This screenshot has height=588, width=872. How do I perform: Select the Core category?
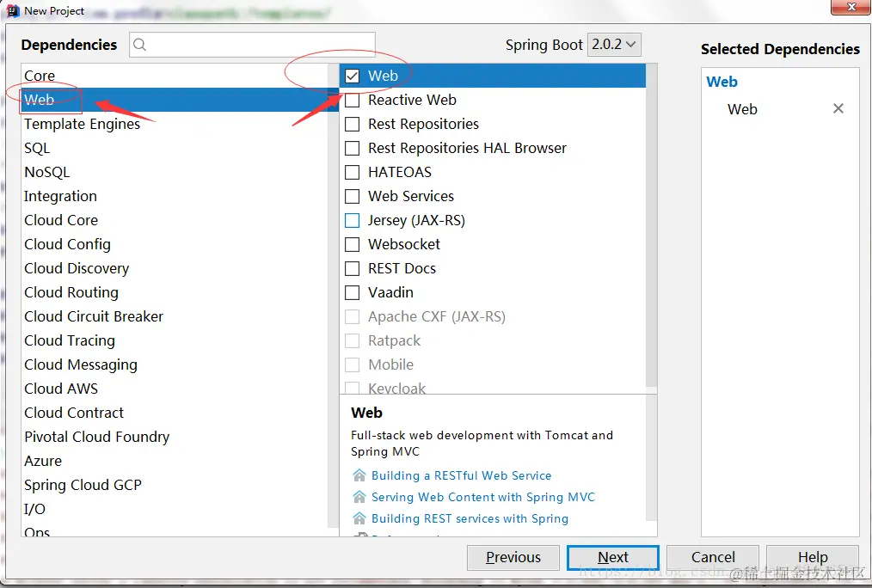(175, 76)
